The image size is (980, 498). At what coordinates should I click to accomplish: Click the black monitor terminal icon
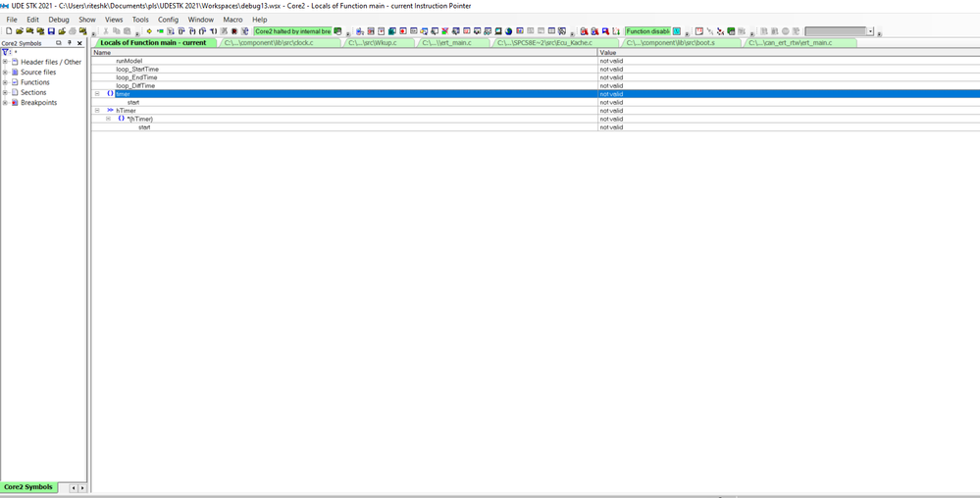[x=498, y=31]
